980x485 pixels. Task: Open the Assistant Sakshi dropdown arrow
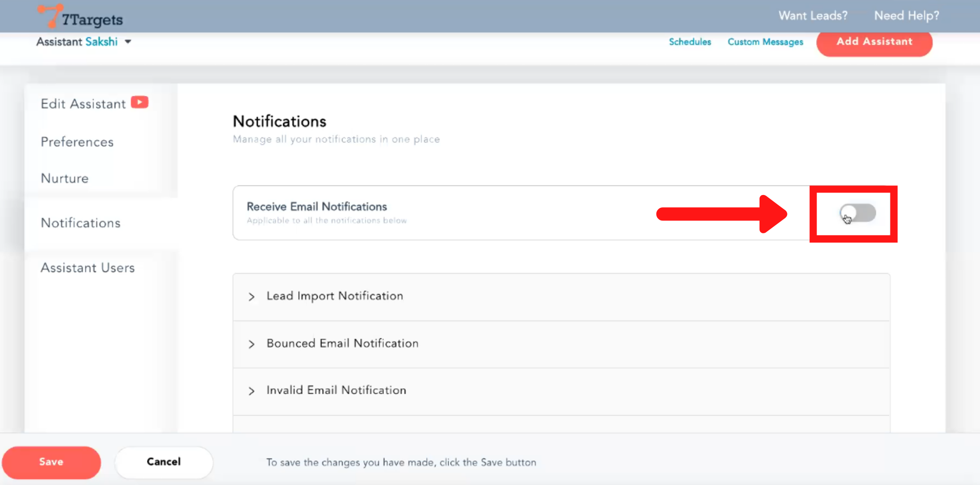128,42
